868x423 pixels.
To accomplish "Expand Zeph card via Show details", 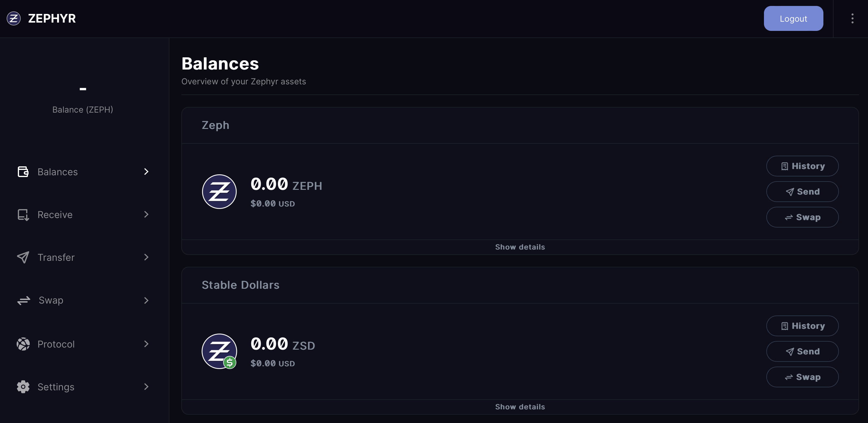I will (520, 247).
